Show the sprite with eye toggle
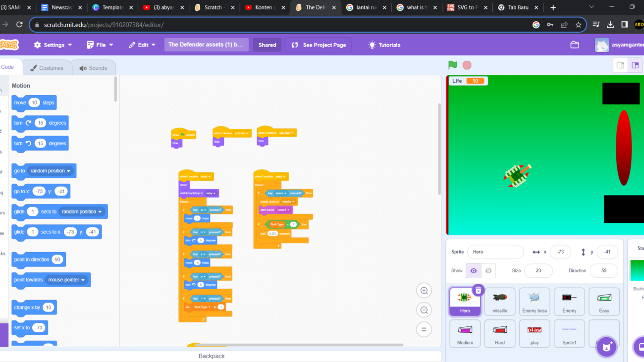This screenshot has width=644, height=362. click(474, 271)
